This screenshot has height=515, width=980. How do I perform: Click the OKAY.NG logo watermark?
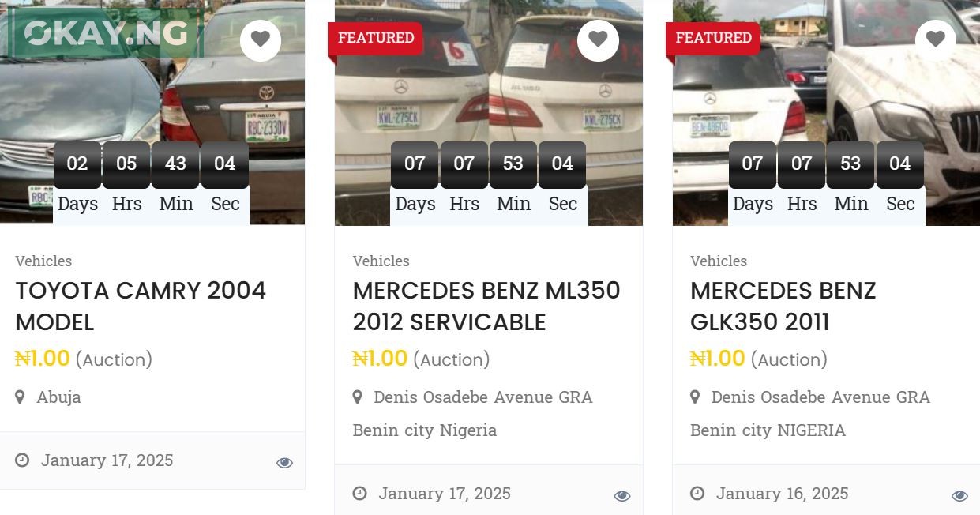(x=105, y=33)
